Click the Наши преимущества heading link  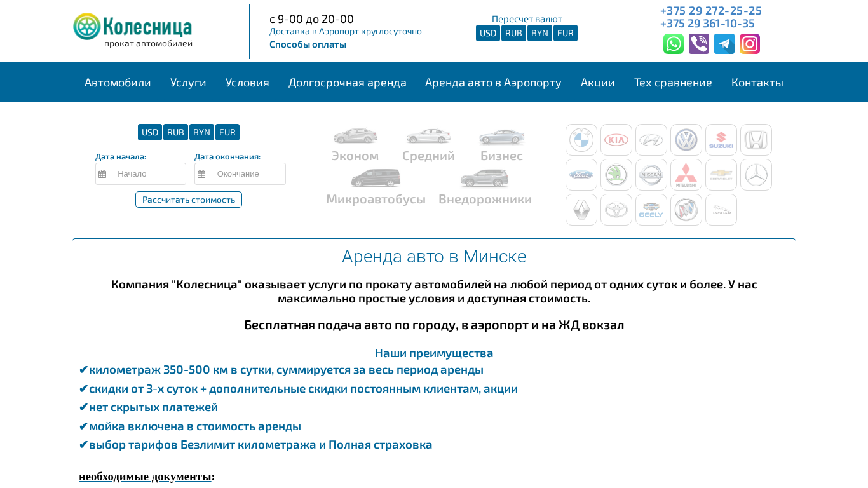(x=434, y=353)
